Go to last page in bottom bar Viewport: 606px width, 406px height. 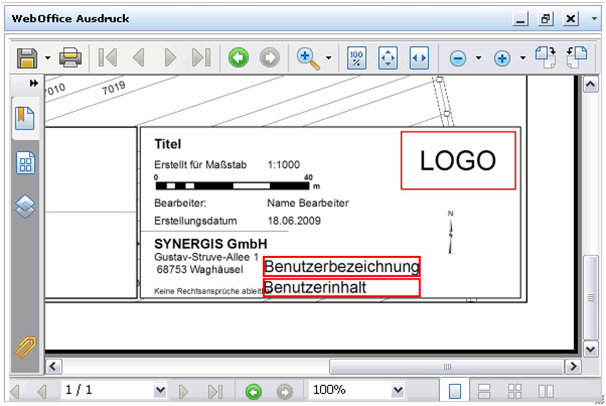click(215, 391)
